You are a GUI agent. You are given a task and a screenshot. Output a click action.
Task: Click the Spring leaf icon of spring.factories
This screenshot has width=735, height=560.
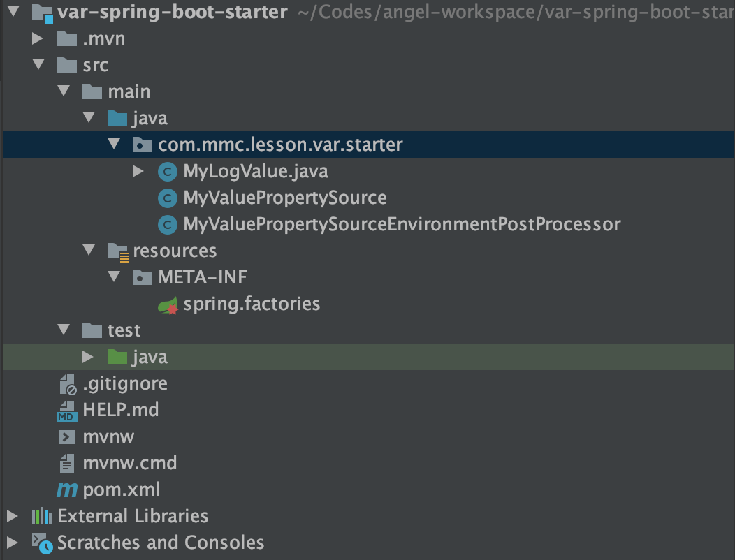click(x=168, y=305)
